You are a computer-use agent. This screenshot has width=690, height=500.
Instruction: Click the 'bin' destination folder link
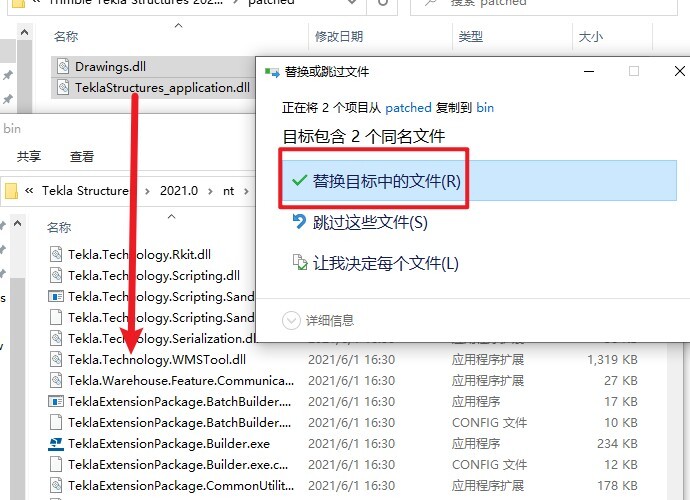point(485,107)
